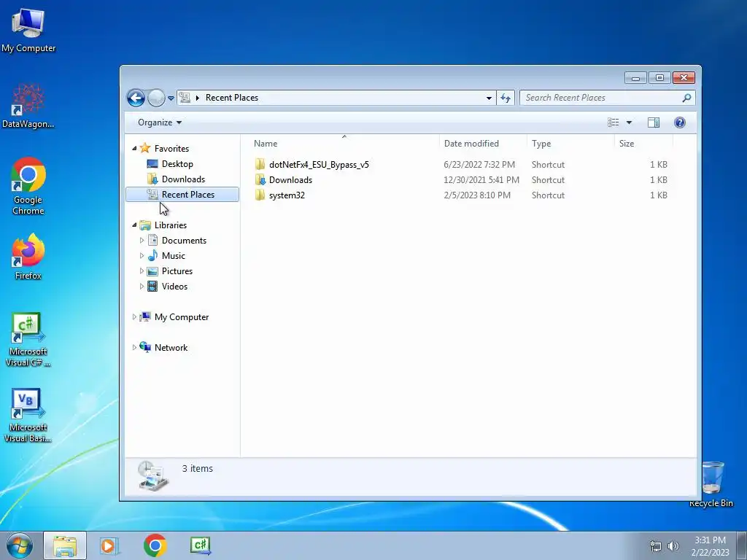Viewport: 747px width, 560px height.
Task: Click the Show desktop button
Action: 742,545
